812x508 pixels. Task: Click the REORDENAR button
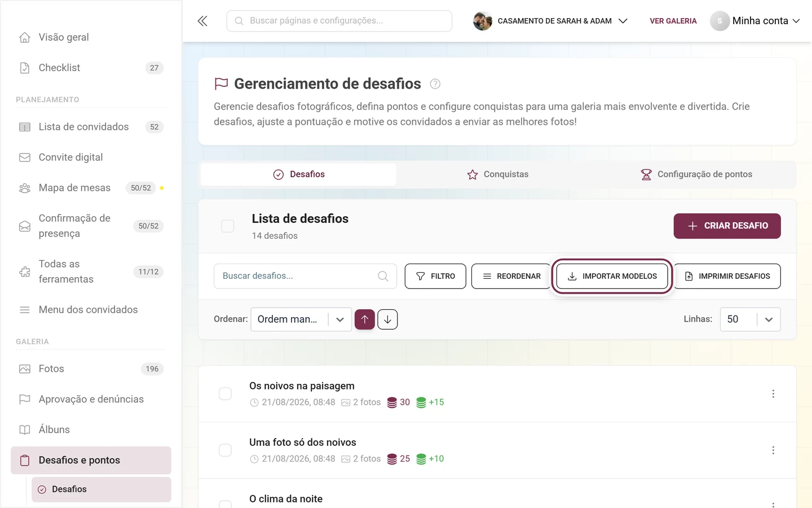pos(511,276)
